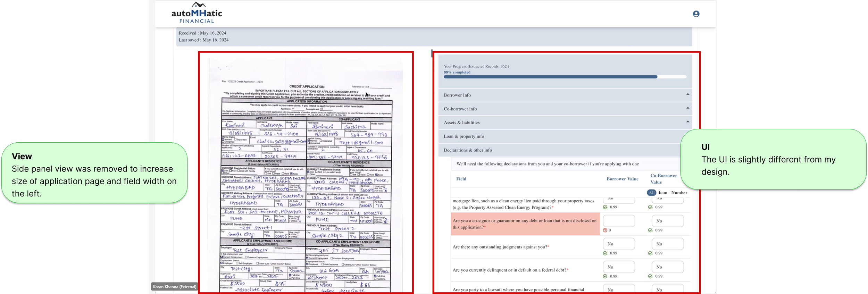This screenshot has height=294, width=868.
Task: Switch confidence display to Icon
Action: [x=663, y=193]
